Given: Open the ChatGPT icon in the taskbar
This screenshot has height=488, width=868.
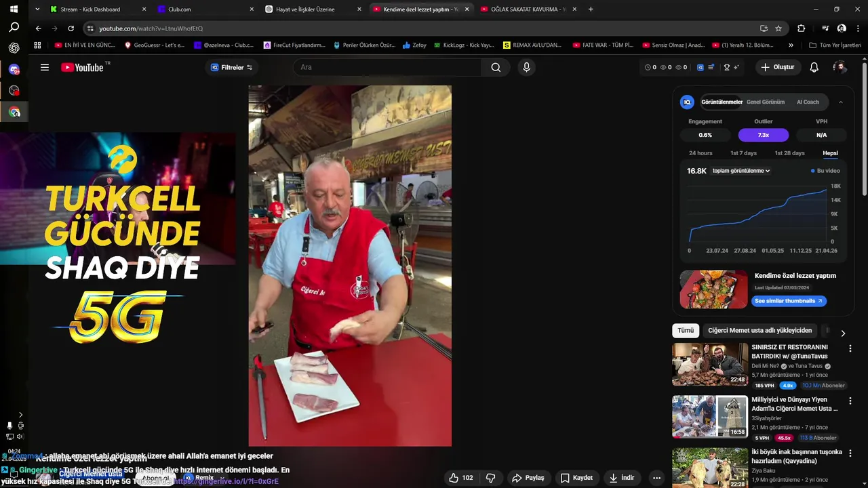Looking at the screenshot, I should pos(14,48).
